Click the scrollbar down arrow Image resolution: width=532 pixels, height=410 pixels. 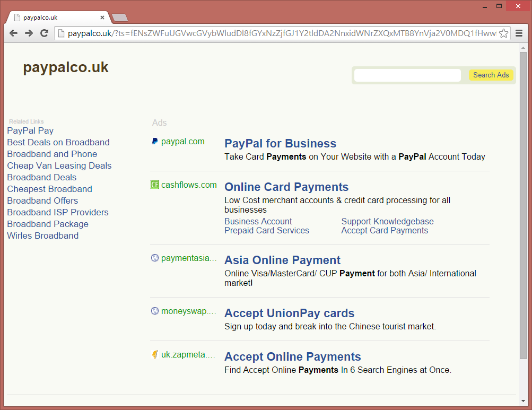523,401
